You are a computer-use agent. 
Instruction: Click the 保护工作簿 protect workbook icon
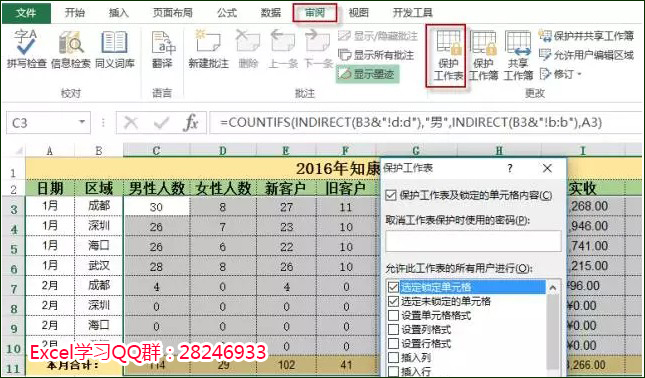pyautogui.click(x=483, y=43)
